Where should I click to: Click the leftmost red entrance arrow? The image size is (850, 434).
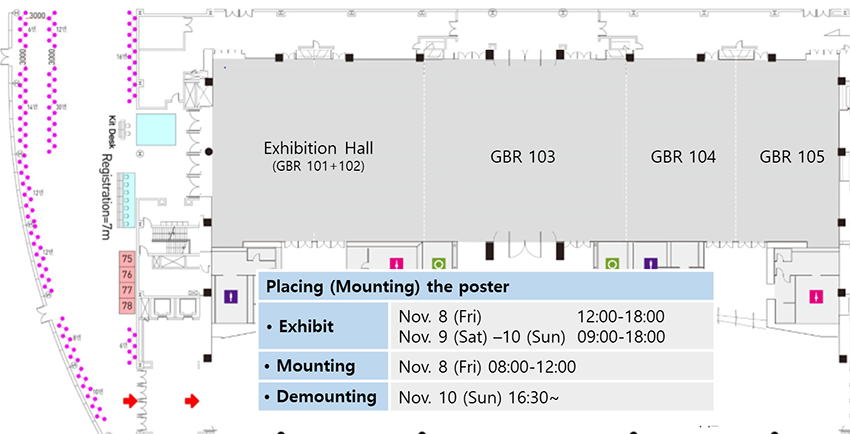pyautogui.click(x=129, y=401)
